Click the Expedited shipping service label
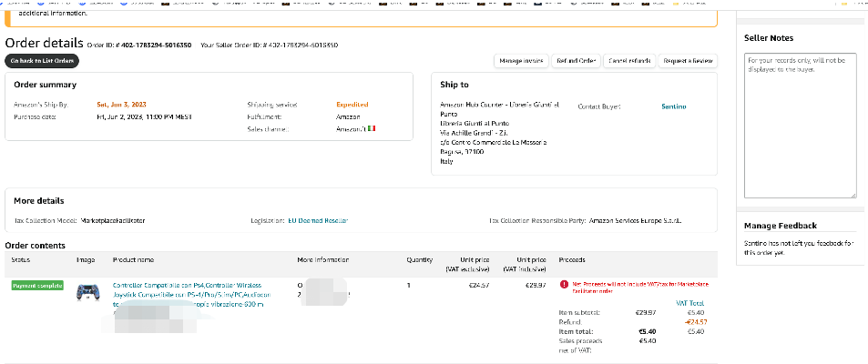The width and height of the screenshot is (868, 364). pyautogui.click(x=352, y=105)
